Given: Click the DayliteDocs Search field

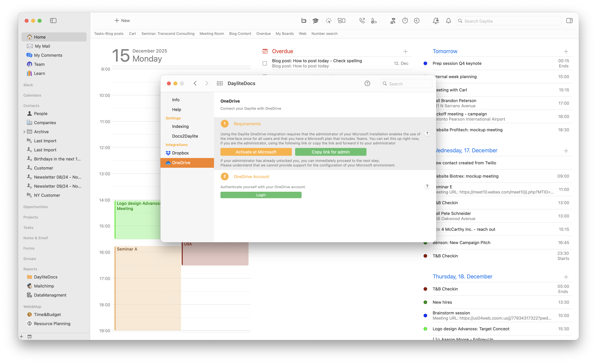Looking at the screenshot, I should coord(406,84).
